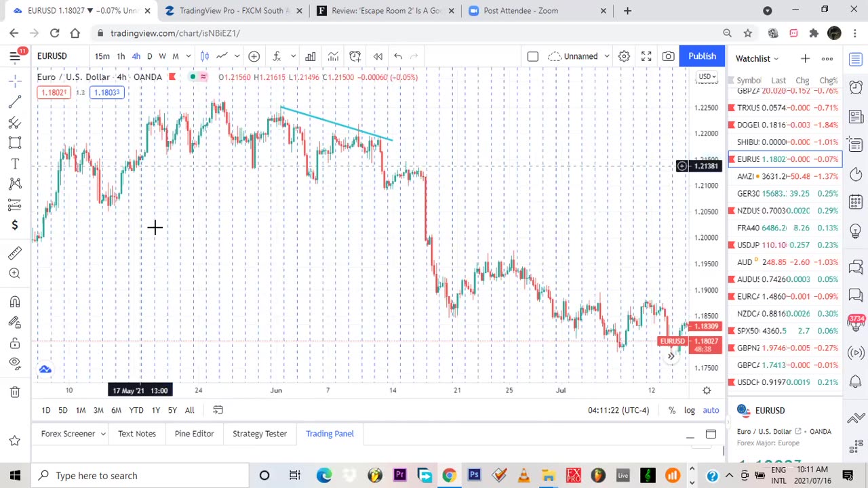Switch to the Strategy Tester tab

[260, 434]
